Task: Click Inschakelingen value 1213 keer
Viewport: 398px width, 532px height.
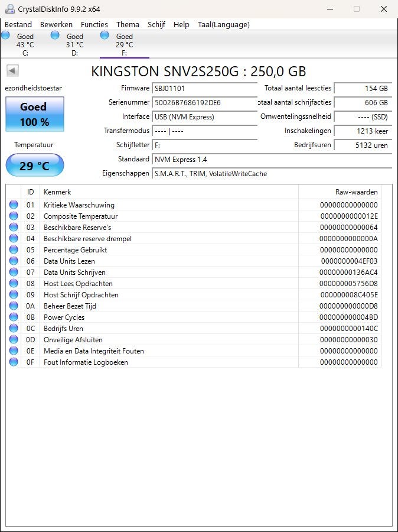Action: click(x=363, y=131)
